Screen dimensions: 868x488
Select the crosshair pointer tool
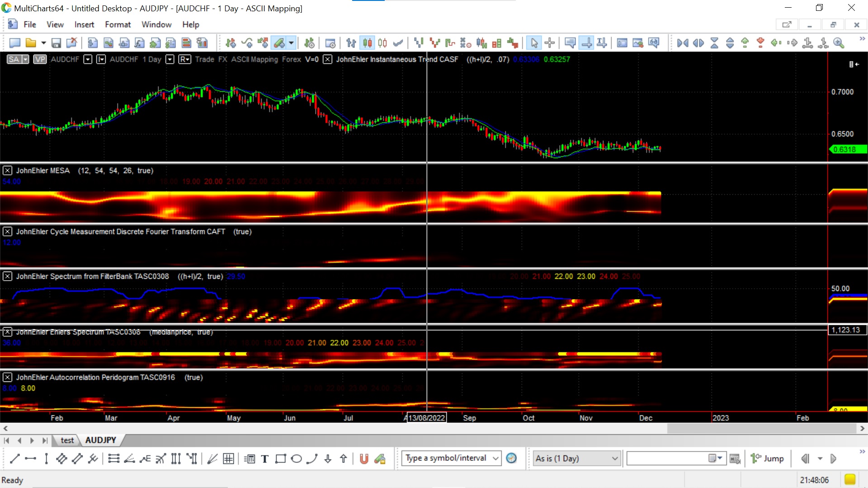tap(550, 43)
